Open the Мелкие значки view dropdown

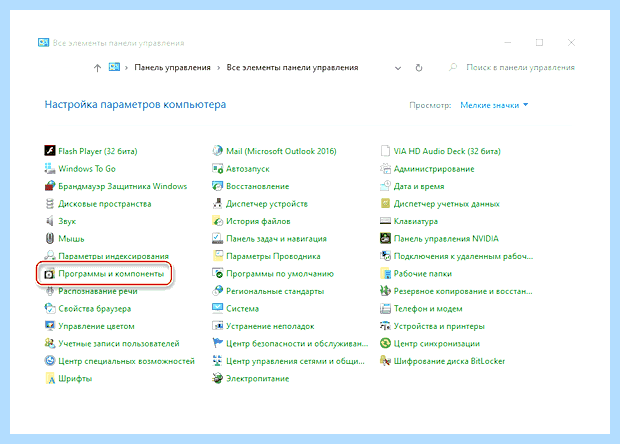pos(494,105)
